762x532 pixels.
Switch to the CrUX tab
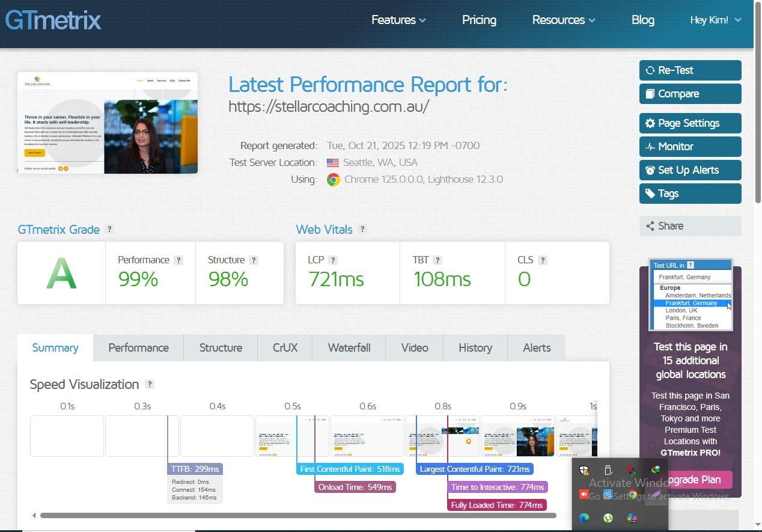285,348
